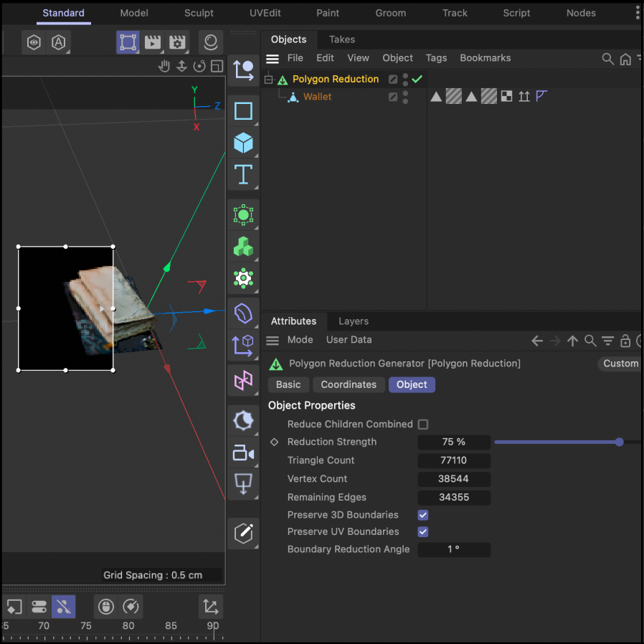Switch to the Coordinates tab button
This screenshot has height=644, width=644.
pyautogui.click(x=349, y=384)
